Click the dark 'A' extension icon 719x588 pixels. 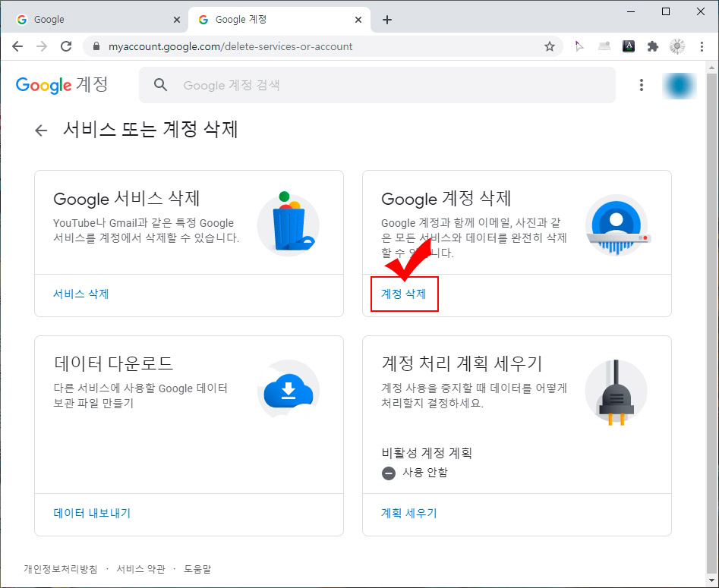[x=628, y=46]
